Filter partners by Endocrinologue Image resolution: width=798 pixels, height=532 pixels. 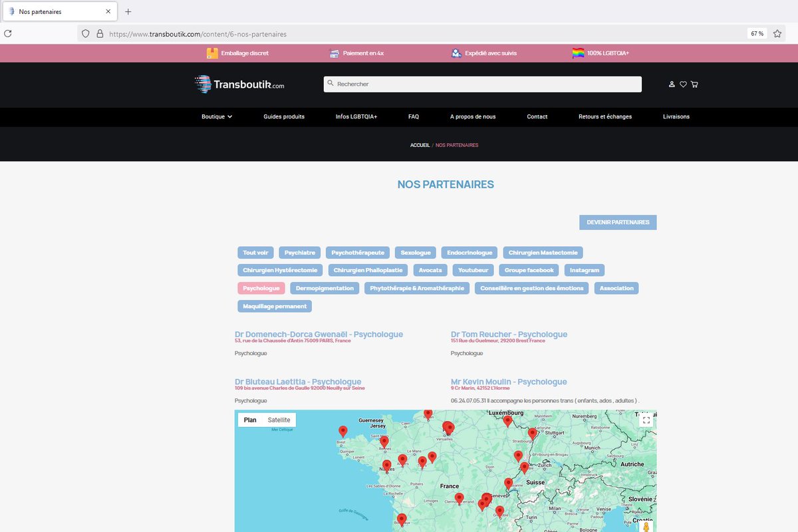click(x=469, y=253)
